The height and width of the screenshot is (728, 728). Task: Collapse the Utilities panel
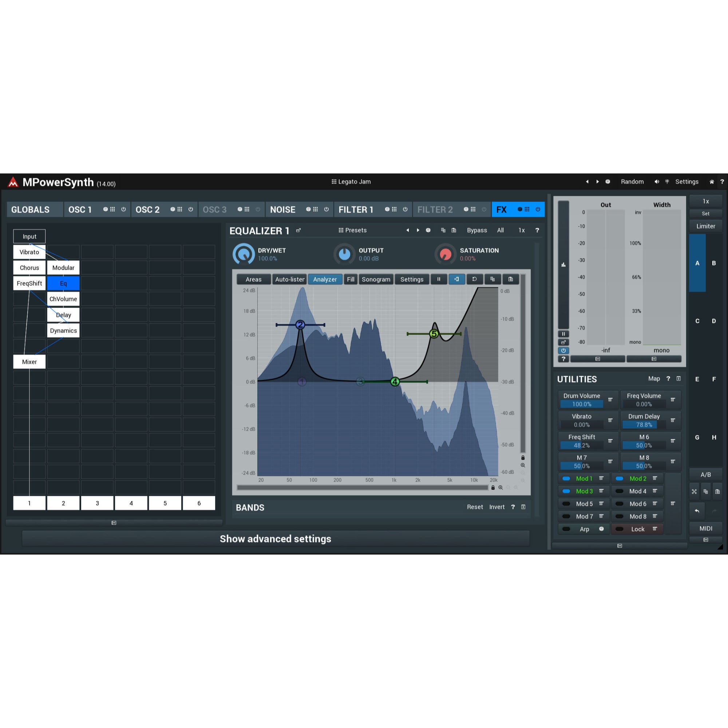678,379
